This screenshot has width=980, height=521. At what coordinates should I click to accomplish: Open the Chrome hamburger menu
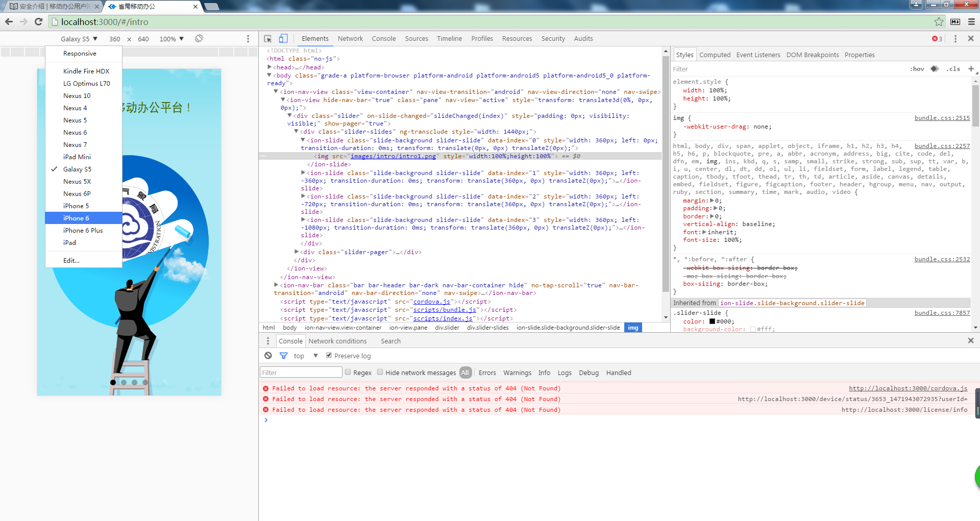971,22
